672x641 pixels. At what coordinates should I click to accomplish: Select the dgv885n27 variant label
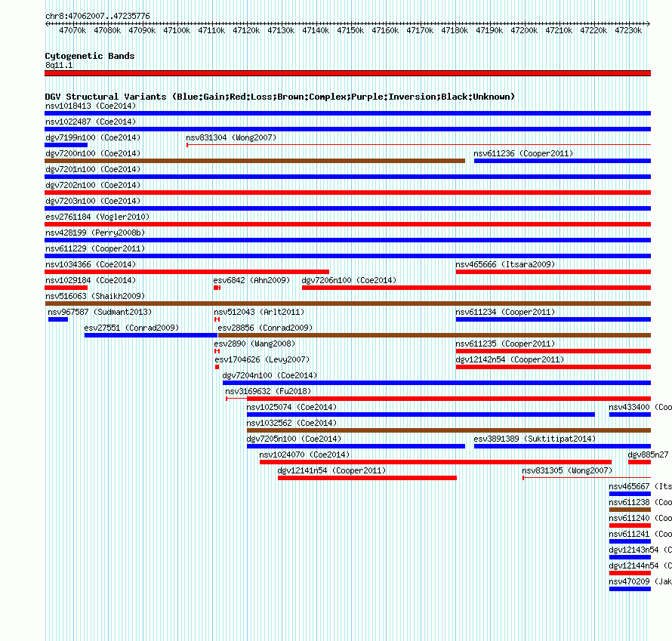pyautogui.click(x=648, y=455)
